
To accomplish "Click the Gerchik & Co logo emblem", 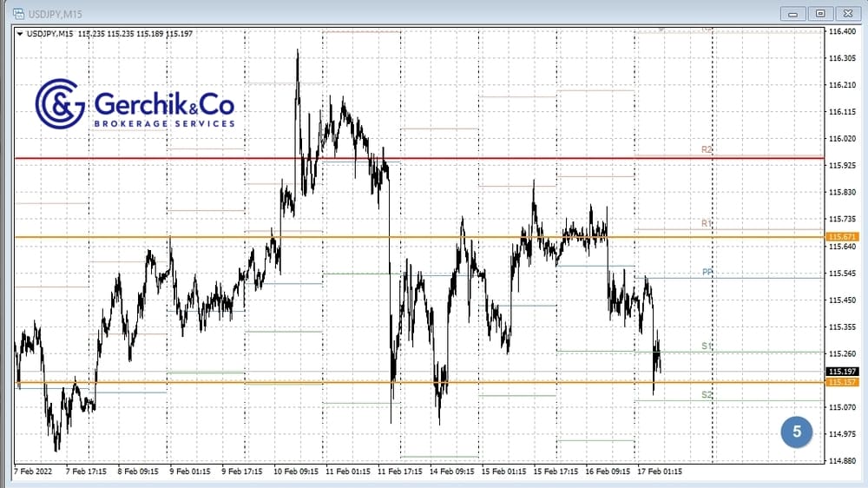I will (x=59, y=104).
